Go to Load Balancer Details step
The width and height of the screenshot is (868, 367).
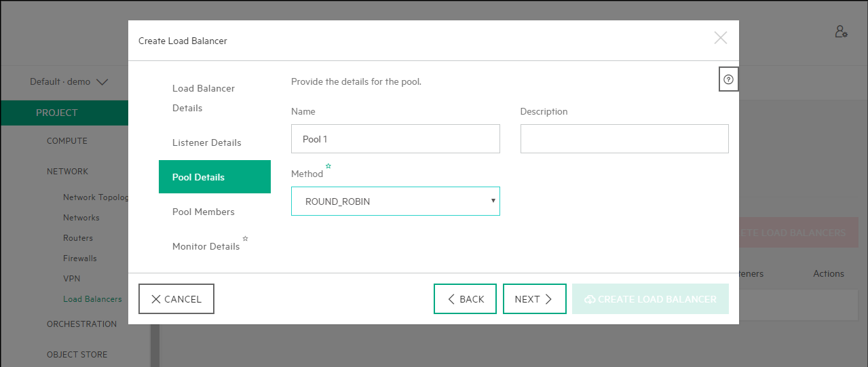click(203, 98)
